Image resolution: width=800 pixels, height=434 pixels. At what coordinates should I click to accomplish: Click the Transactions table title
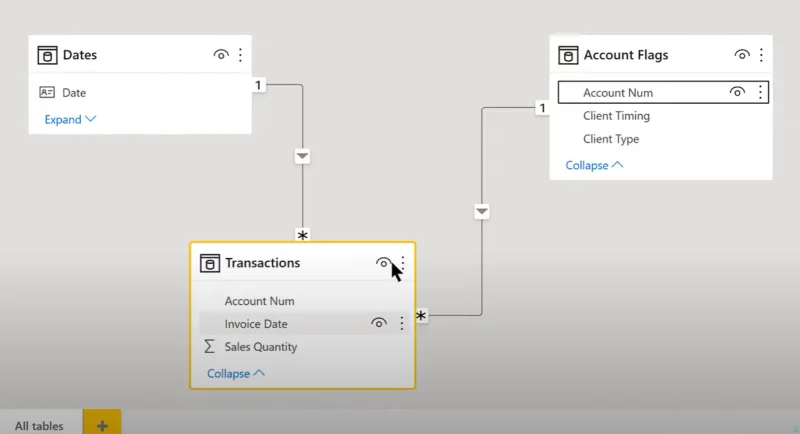coord(262,263)
